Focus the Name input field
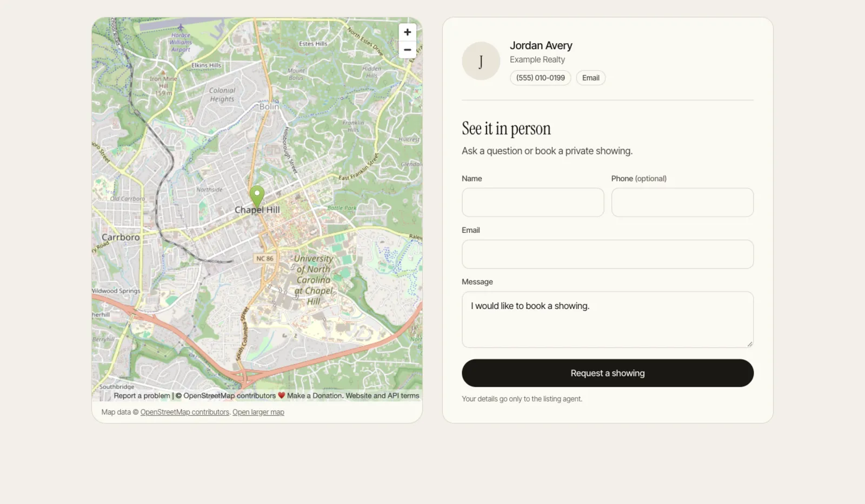The width and height of the screenshot is (865, 504). [533, 203]
